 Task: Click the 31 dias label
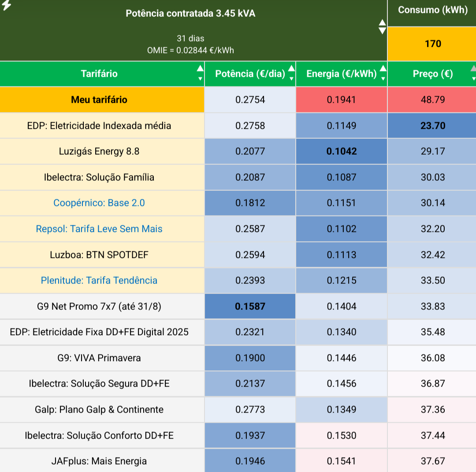tap(190, 38)
